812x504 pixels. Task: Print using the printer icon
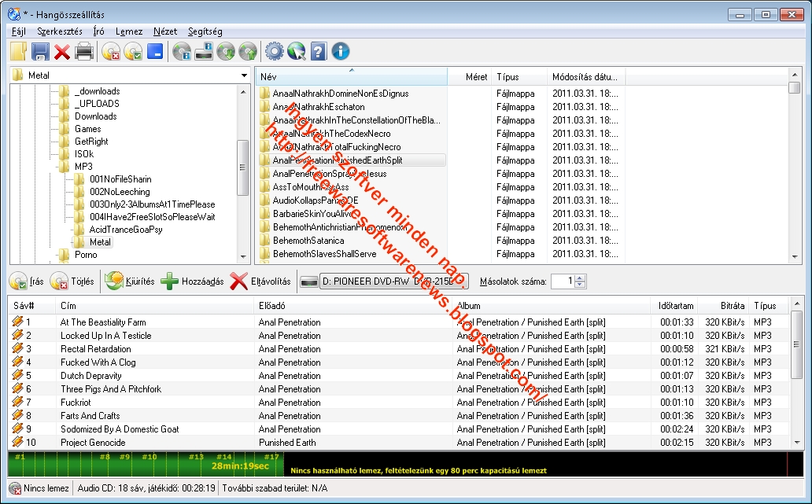84,51
